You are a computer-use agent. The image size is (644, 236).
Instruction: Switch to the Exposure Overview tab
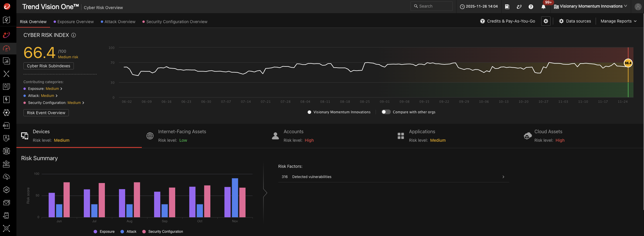click(x=75, y=22)
